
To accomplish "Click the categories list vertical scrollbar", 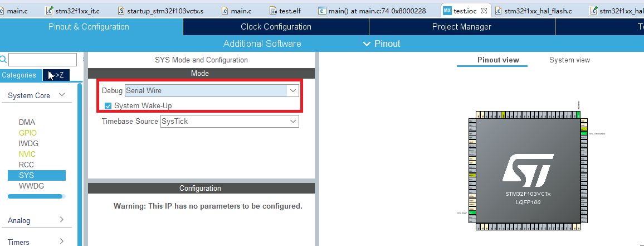I will [x=80, y=165].
